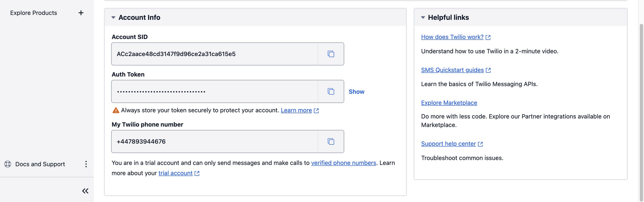Click 'Do more with less code' description

tap(516, 121)
